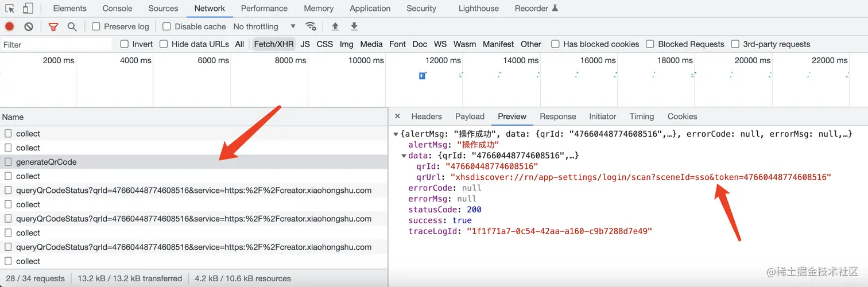Screen dimensions: 868x287
Task: Filter requests by JS
Action: 305,44
